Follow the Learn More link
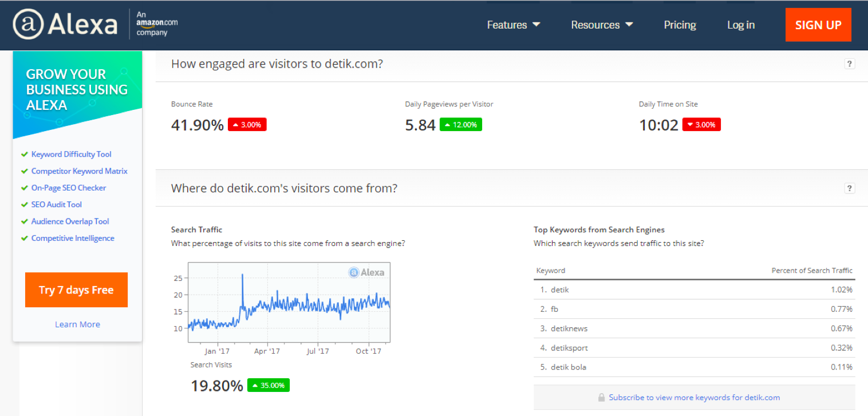Viewport: 868px width, 416px height. click(77, 324)
